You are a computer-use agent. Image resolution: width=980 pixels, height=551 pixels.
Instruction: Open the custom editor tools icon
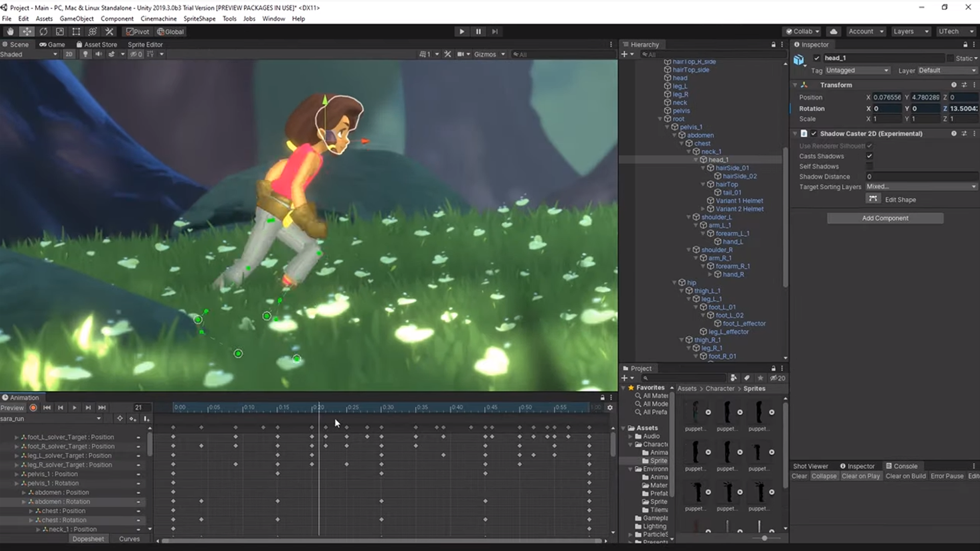pyautogui.click(x=109, y=32)
